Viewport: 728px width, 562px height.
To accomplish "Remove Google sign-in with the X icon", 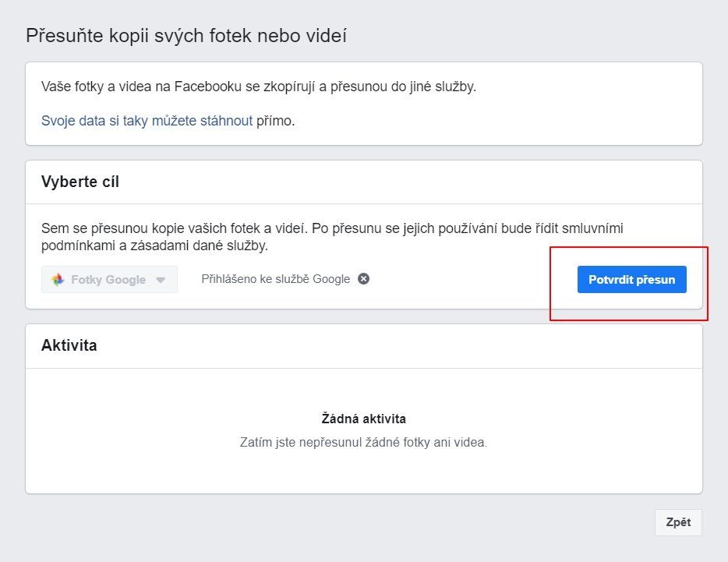I will [x=363, y=279].
